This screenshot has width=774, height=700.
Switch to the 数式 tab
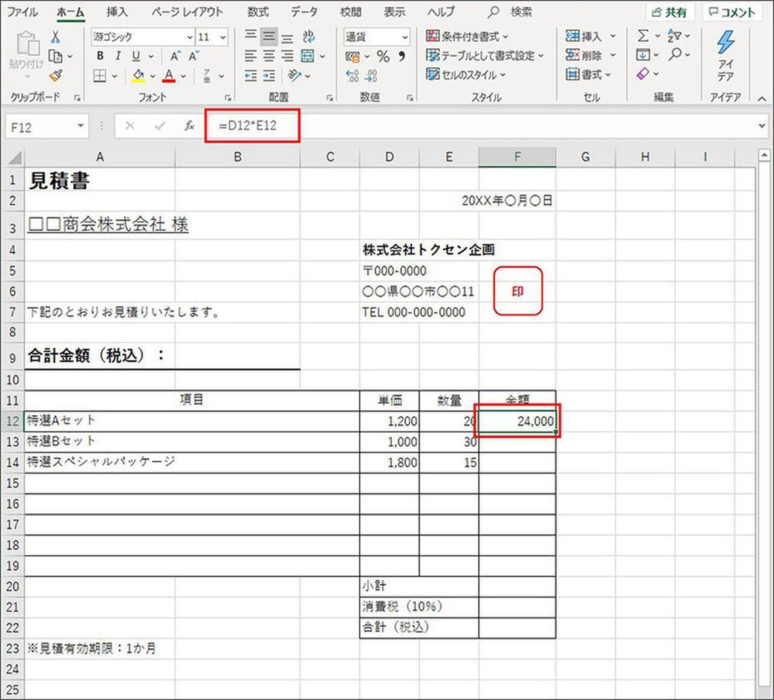click(258, 12)
